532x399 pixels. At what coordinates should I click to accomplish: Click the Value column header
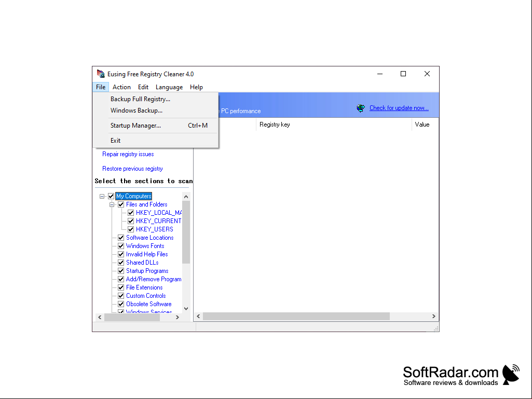click(x=425, y=125)
